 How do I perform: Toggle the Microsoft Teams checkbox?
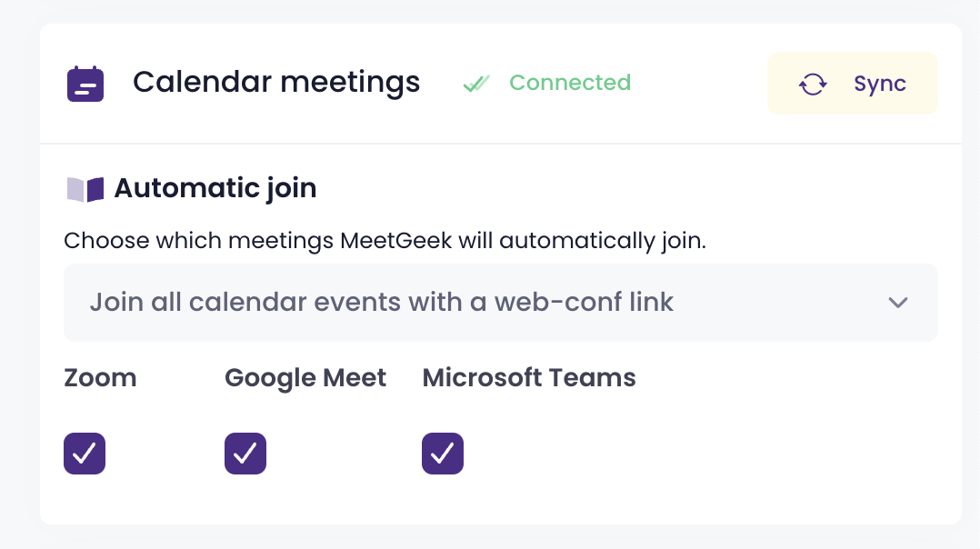pos(443,453)
